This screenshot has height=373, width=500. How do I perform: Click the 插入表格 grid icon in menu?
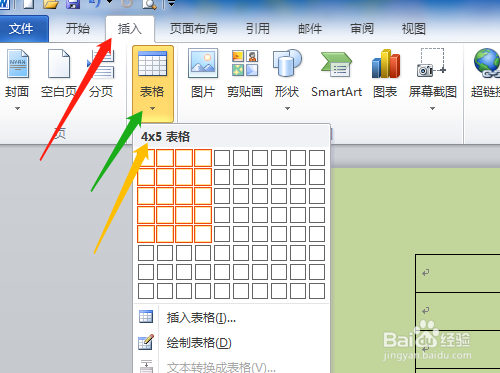point(146,317)
